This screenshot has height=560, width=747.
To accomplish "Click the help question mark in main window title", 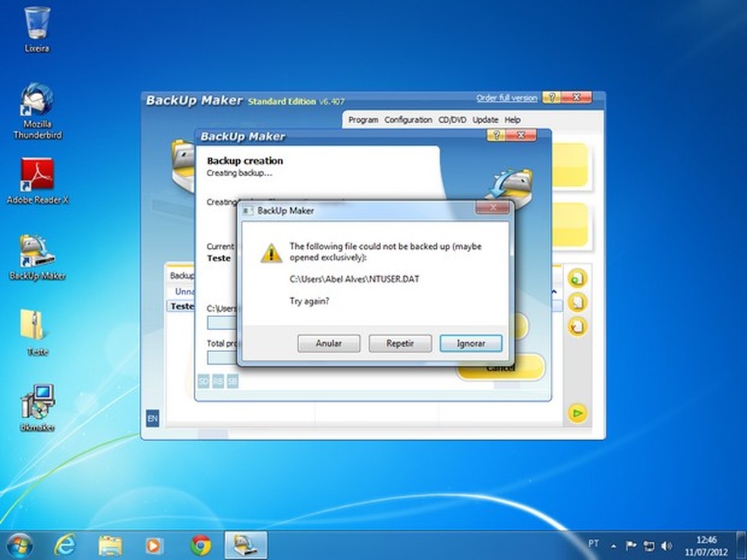I will click(552, 97).
